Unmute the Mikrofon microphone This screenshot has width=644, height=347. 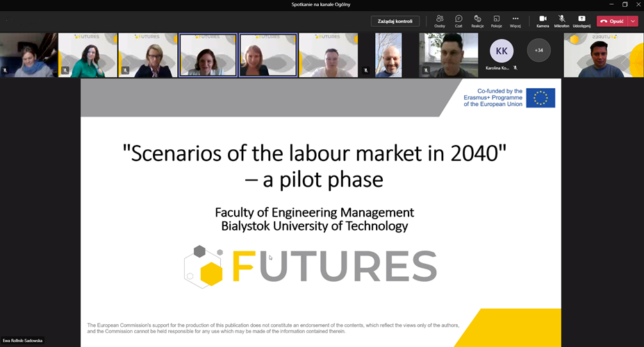coord(561,21)
